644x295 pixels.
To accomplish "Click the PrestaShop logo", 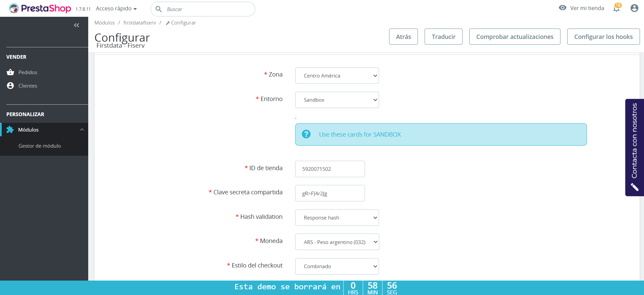I will pyautogui.click(x=40, y=8).
